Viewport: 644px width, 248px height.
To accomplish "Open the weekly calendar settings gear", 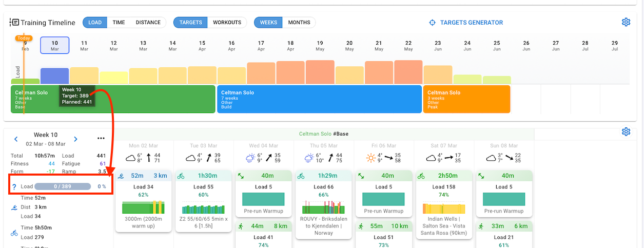I will [x=626, y=132].
